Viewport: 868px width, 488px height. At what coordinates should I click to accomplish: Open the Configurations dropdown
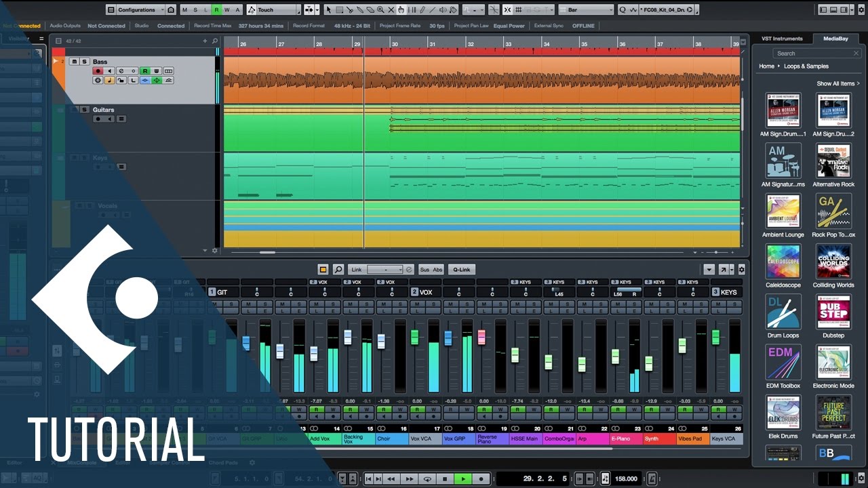140,9
